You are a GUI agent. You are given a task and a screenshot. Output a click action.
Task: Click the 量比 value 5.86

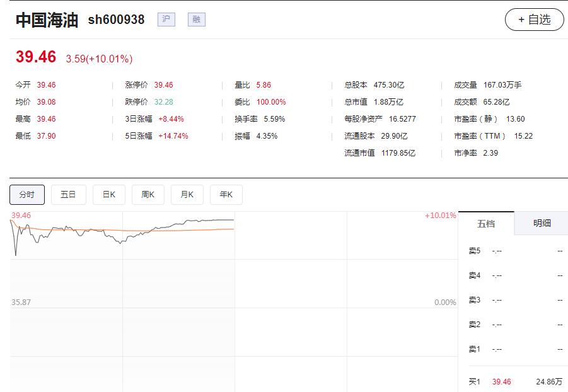point(264,85)
